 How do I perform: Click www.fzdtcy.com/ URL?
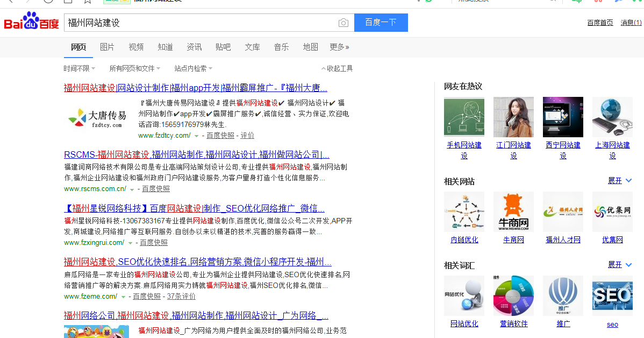coord(164,135)
